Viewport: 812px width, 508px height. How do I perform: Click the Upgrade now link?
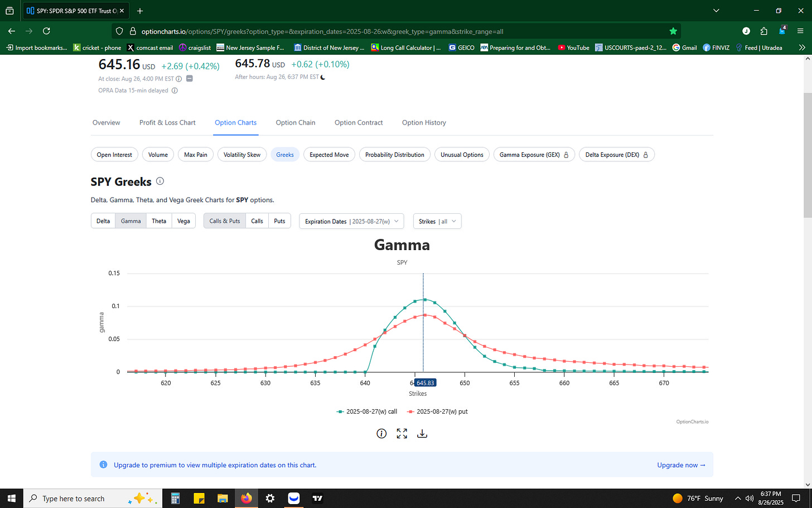[681, 465]
